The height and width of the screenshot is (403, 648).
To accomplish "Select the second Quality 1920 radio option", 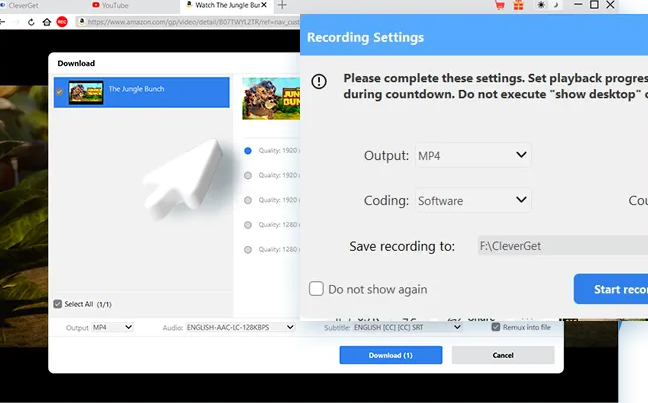I will [248, 176].
